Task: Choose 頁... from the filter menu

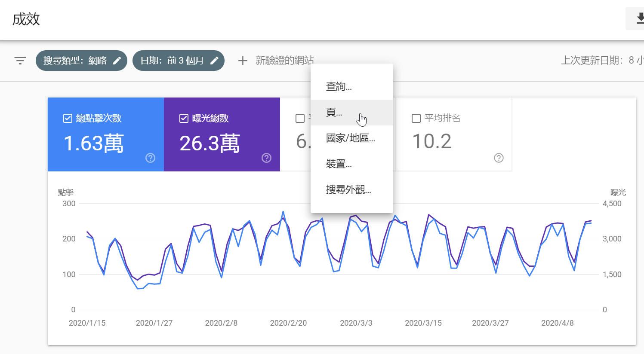Action: pos(352,113)
